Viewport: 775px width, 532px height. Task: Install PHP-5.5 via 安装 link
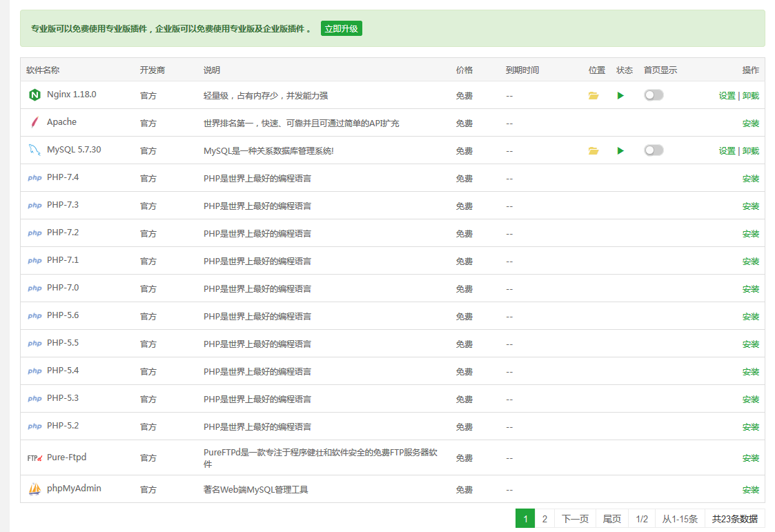point(751,344)
